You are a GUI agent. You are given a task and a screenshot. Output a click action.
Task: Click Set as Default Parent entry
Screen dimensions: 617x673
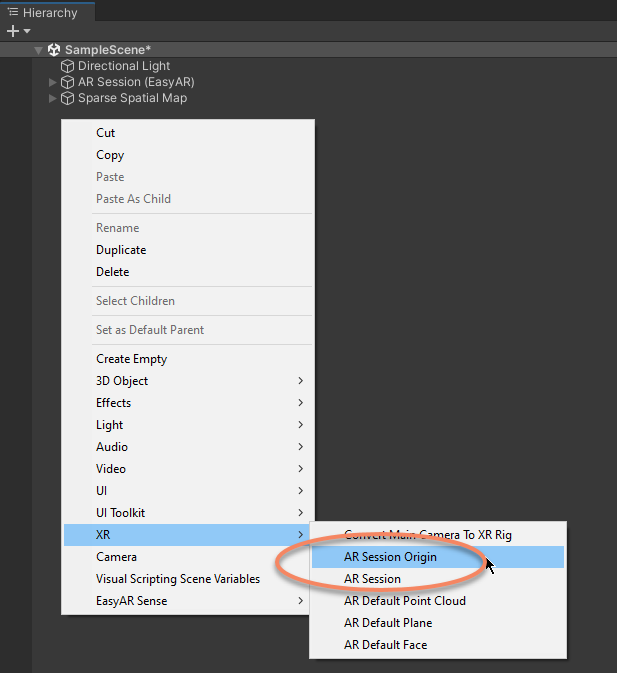[188, 330]
